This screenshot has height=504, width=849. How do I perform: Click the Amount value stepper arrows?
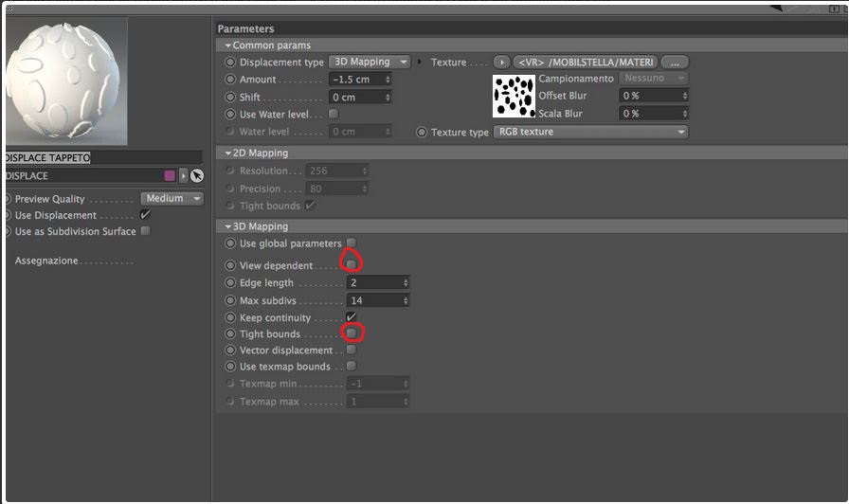coord(388,79)
